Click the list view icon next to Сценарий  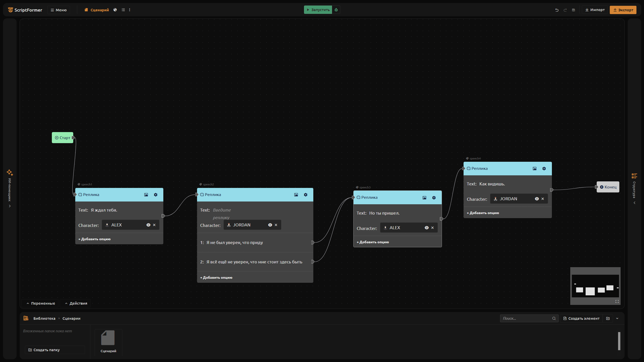pos(123,10)
